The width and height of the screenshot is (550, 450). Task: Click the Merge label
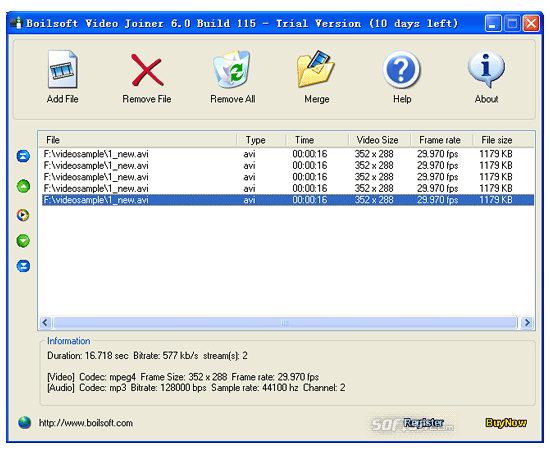coord(317,99)
